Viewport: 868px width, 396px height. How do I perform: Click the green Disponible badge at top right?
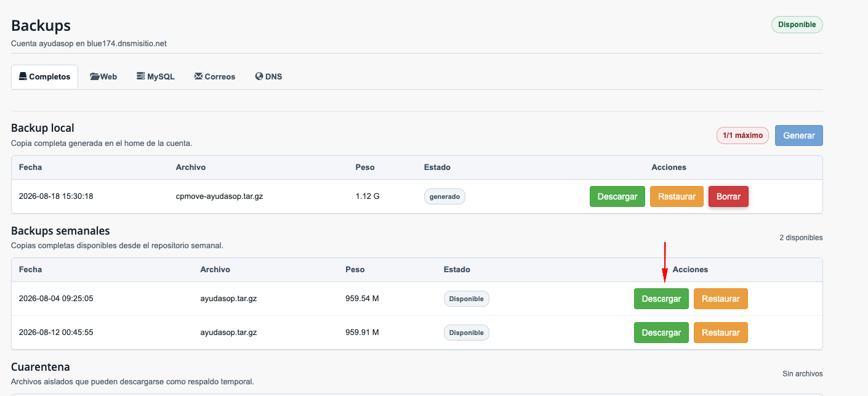pos(797,25)
